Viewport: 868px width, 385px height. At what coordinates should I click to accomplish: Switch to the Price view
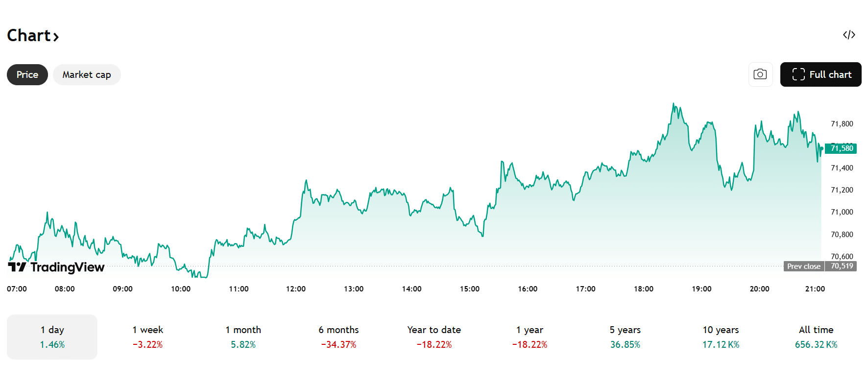27,74
